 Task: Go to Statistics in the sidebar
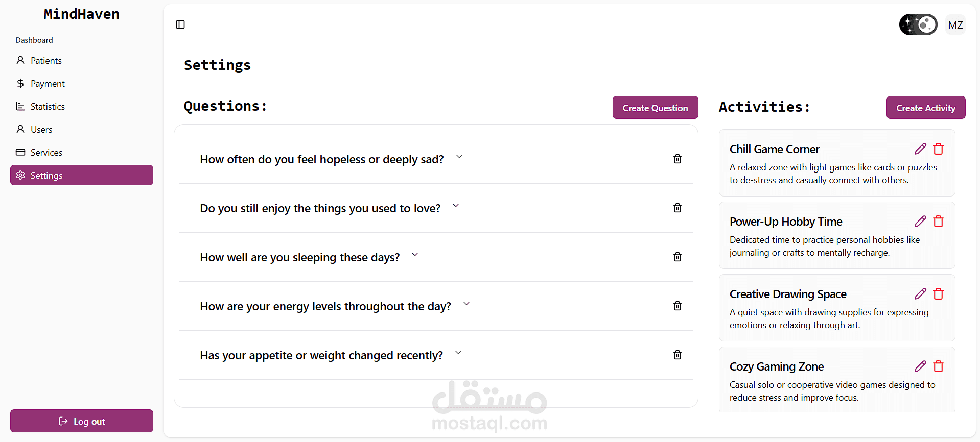[x=48, y=107]
